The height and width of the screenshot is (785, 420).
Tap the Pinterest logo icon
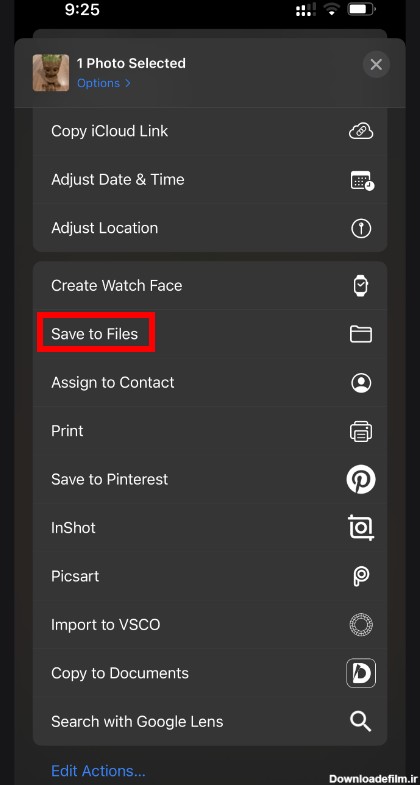tap(361, 479)
